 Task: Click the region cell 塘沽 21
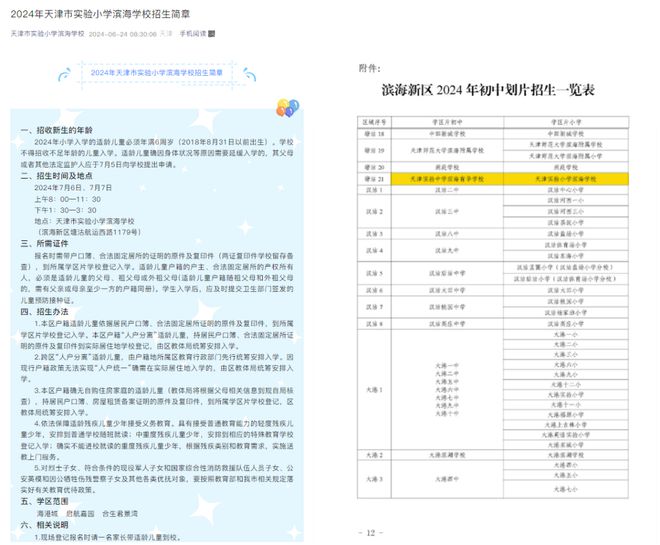374,179
